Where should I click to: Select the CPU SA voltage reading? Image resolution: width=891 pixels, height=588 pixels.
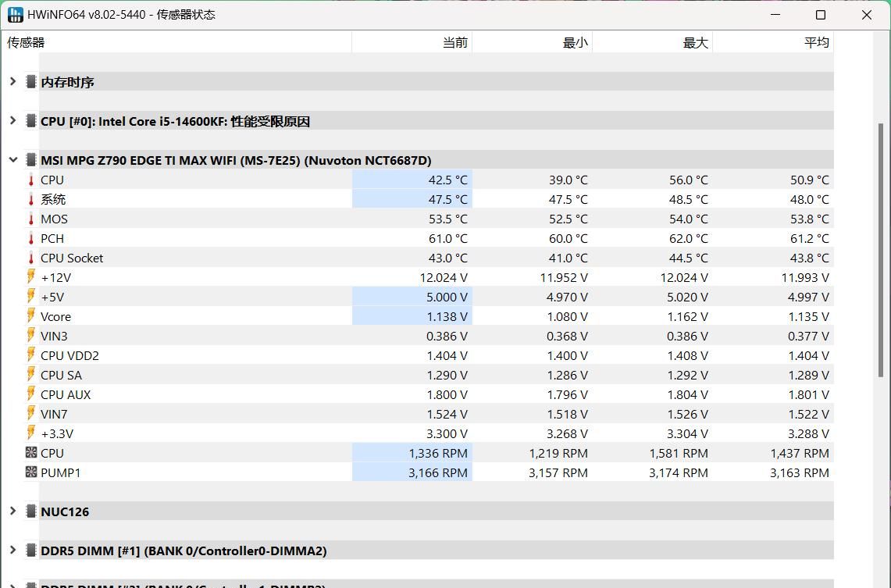tap(445, 375)
